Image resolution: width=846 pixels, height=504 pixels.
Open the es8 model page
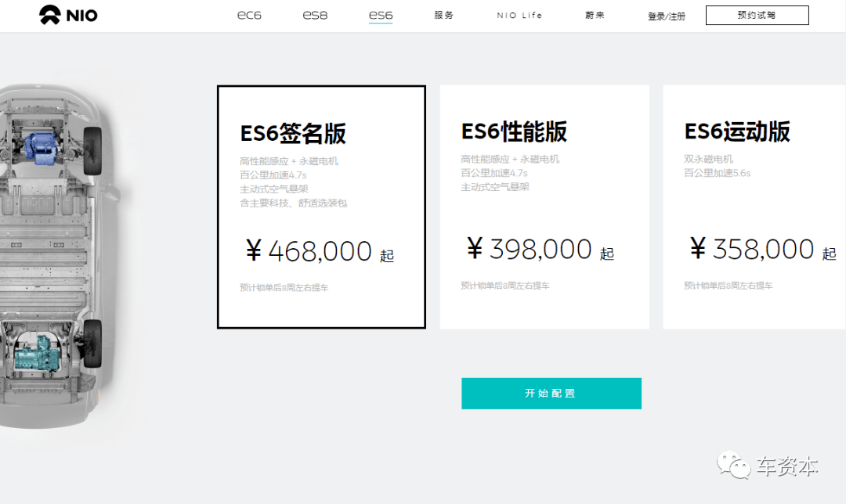click(315, 15)
